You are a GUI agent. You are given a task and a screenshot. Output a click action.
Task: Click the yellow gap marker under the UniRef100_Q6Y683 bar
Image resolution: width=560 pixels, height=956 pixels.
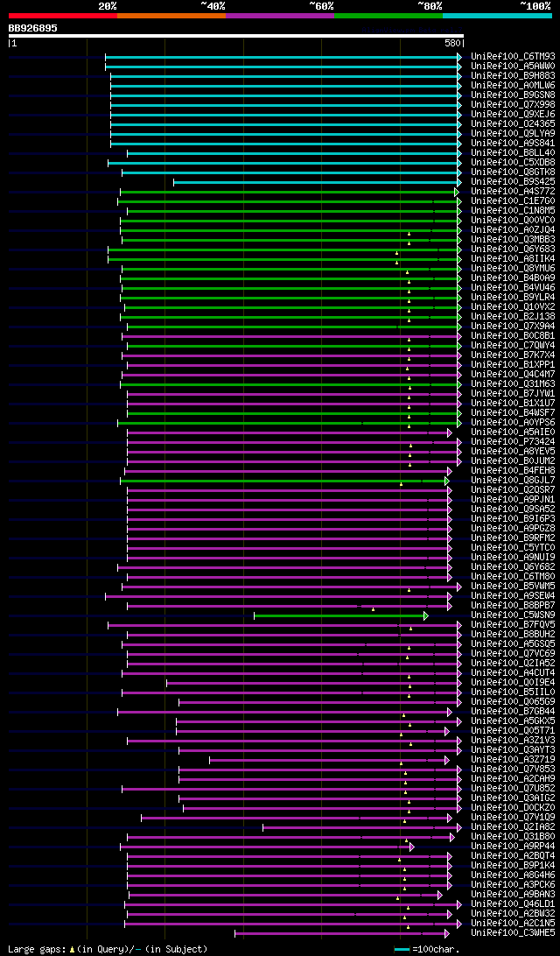(x=396, y=253)
